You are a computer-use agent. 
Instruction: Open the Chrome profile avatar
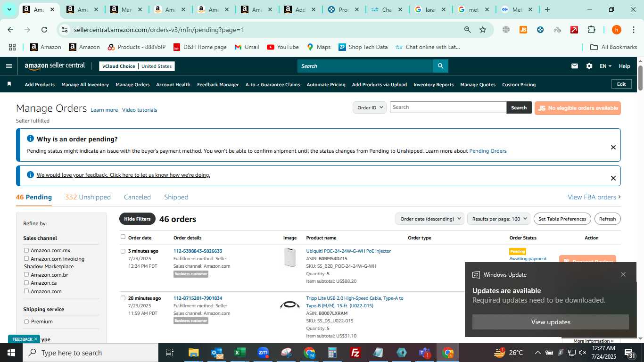[x=616, y=30]
